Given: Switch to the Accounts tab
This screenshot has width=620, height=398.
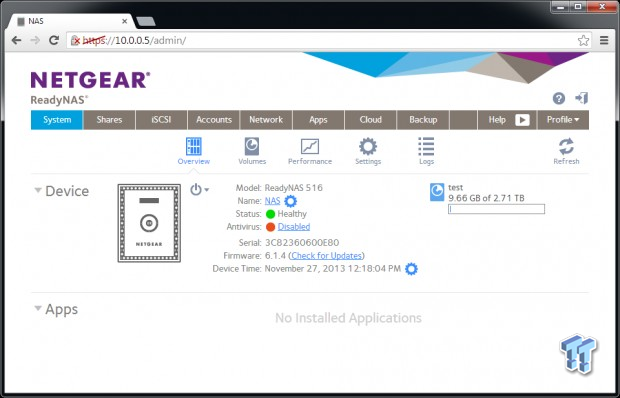Looking at the screenshot, I should click(x=214, y=120).
